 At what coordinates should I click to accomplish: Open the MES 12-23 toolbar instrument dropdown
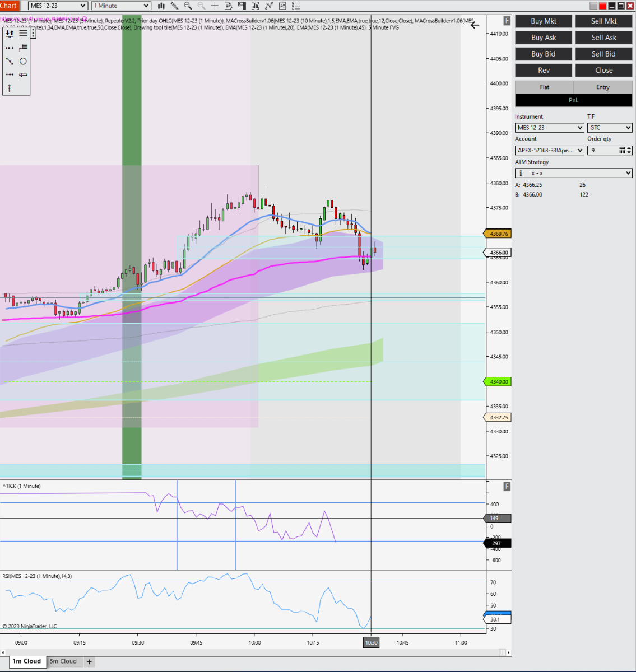coord(58,6)
